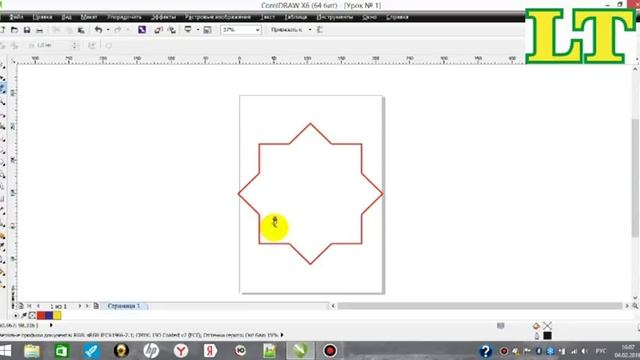Click the eyedropper icon in document palette
This screenshot has width=640, height=360.
24,315
